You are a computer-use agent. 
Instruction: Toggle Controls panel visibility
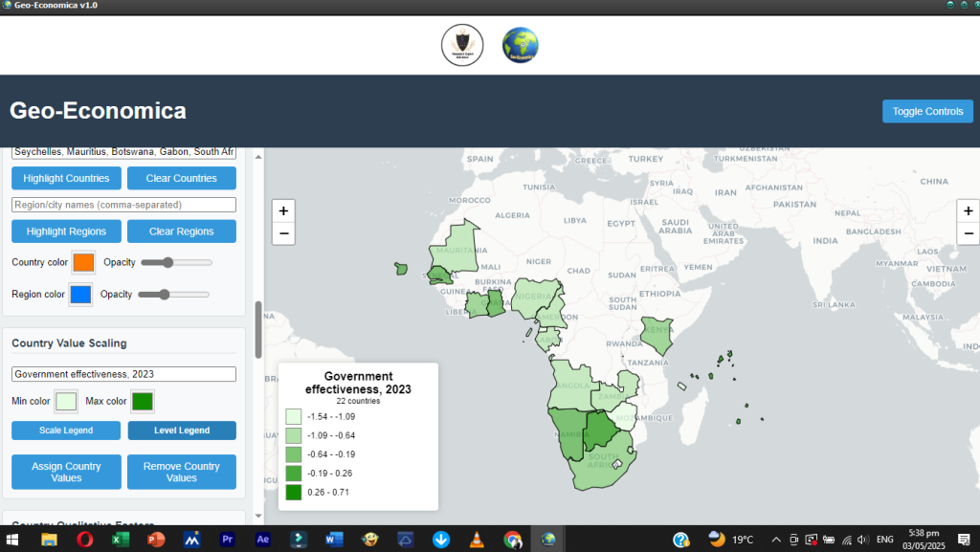(926, 111)
